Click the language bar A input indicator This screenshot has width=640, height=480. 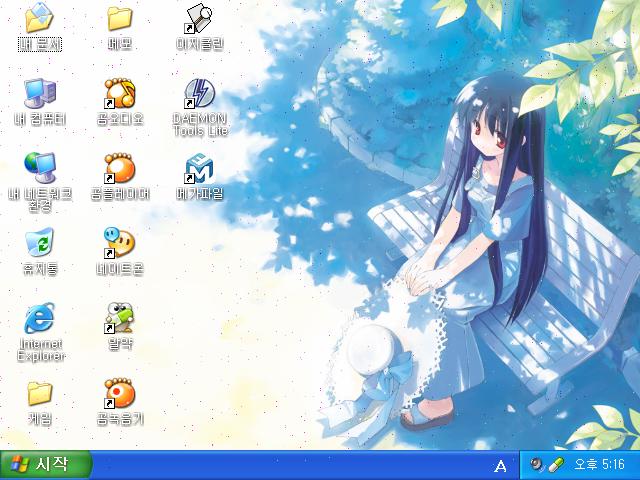tap(500, 465)
